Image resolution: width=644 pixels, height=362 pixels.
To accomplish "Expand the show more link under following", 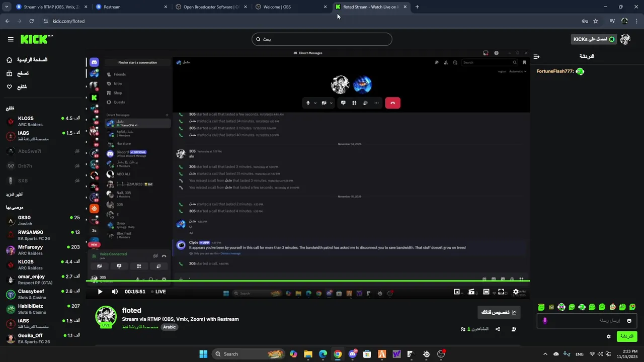I will [14, 195].
